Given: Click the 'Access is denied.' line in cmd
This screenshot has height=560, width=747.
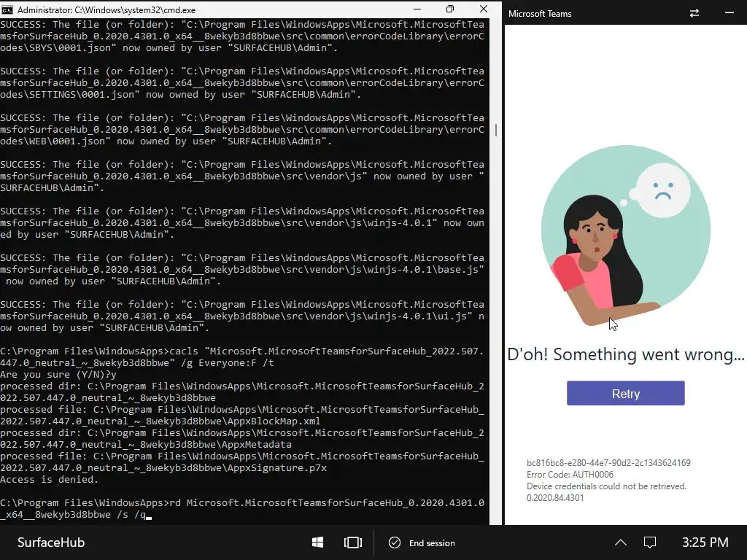Looking at the screenshot, I should pos(49,480).
